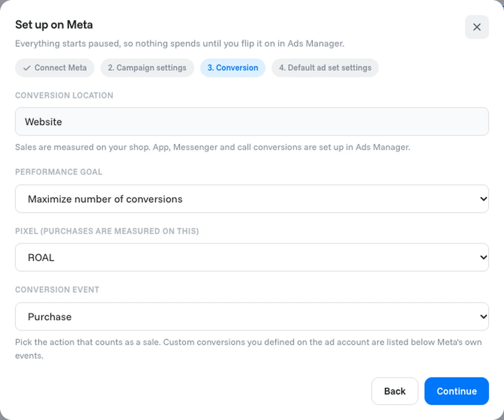This screenshot has height=420, width=504.
Task: Click the sales measured on shop helper text
Action: coord(213,147)
